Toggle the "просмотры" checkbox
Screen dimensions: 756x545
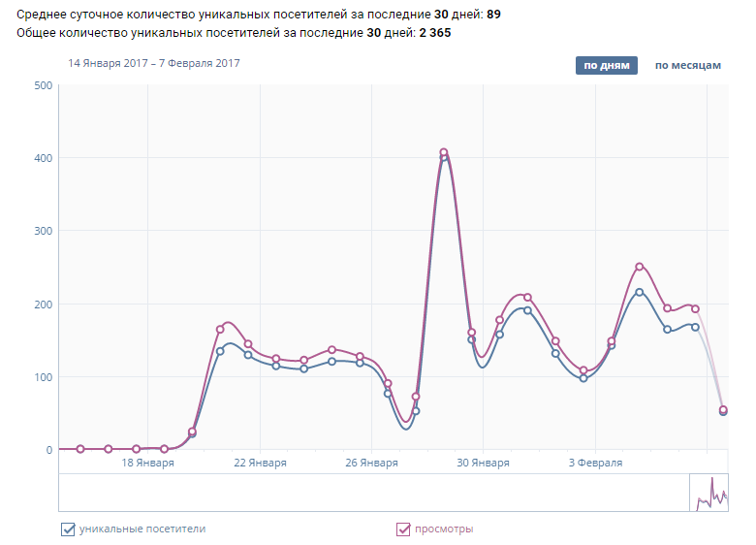pos(403,529)
